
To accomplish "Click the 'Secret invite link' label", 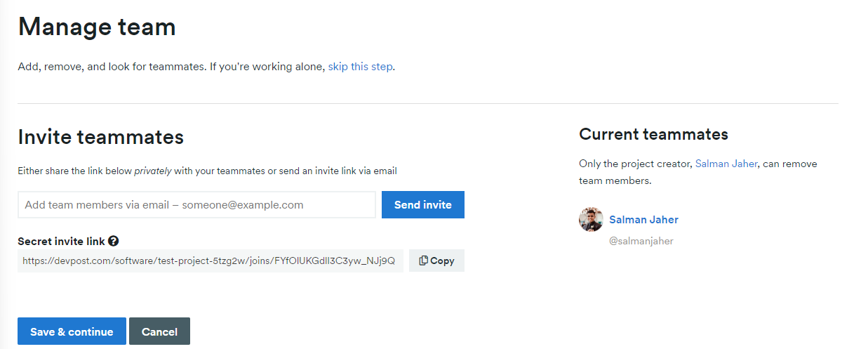I will 61,241.
